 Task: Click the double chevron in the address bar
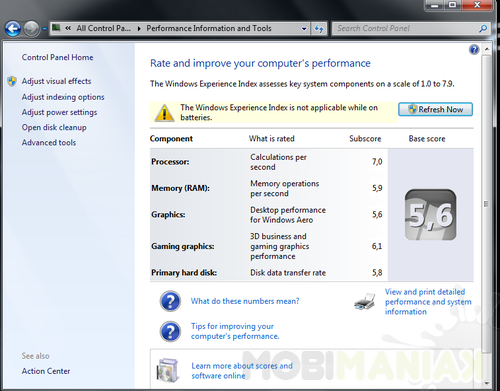68,28
